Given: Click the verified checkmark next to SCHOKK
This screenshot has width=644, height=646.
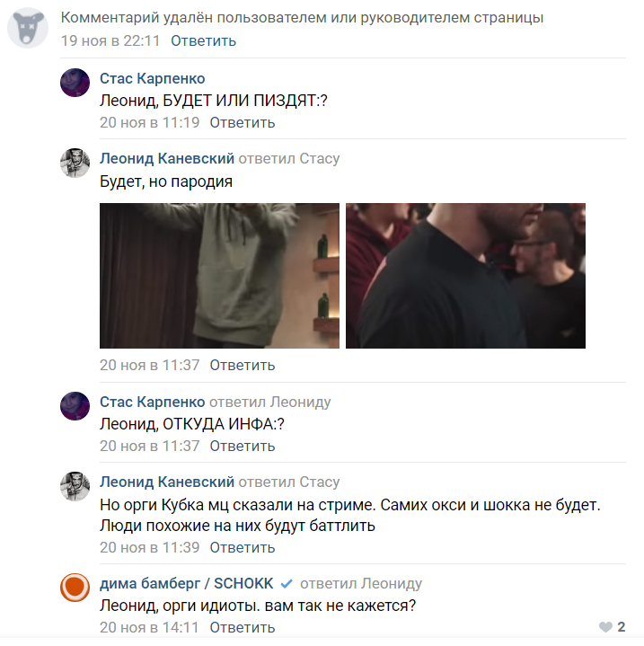Looking at the screenshot, I should click(287, 584).
